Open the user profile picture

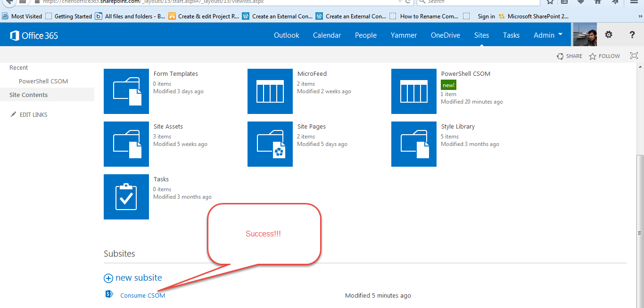(x=585, y=35)
